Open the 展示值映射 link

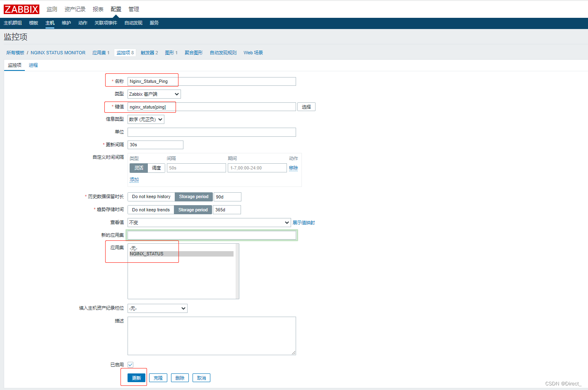(304, 223)
